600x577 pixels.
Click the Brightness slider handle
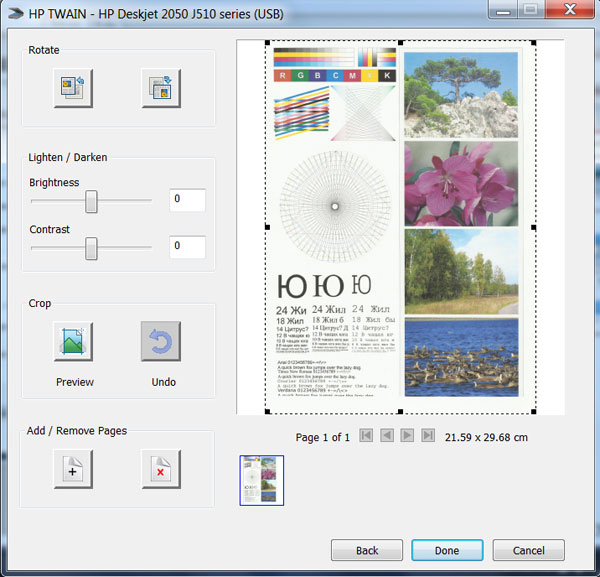91,201
